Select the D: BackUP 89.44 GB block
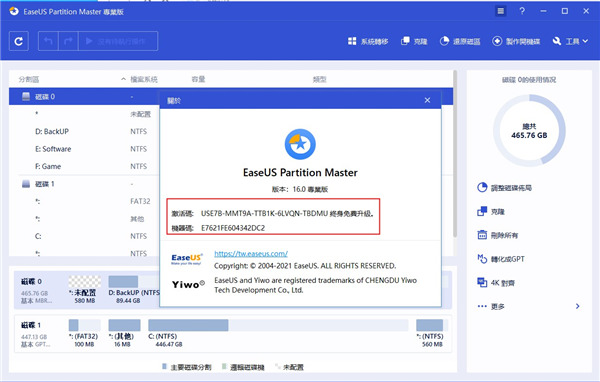The image size is (600, 382). click(x=134, y=290)
